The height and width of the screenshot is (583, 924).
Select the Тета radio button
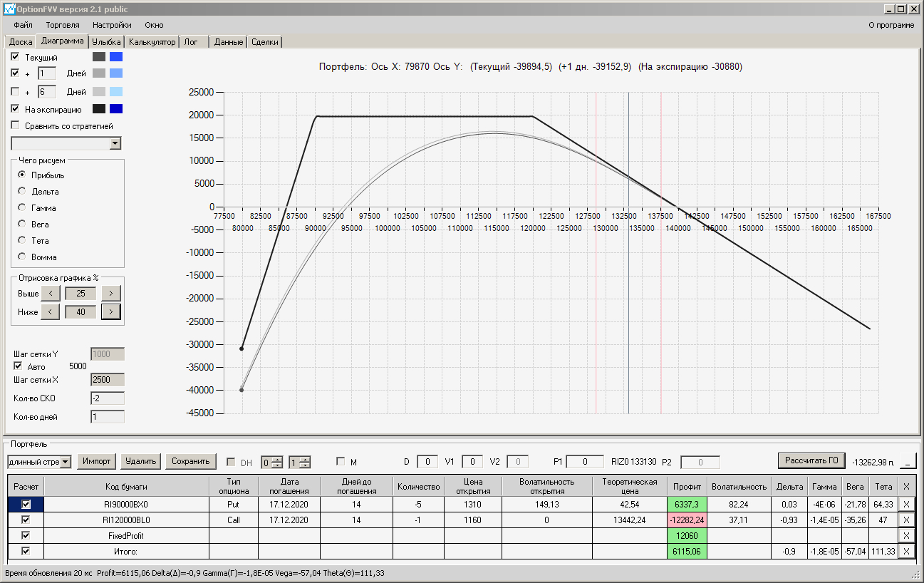[22, 241]
